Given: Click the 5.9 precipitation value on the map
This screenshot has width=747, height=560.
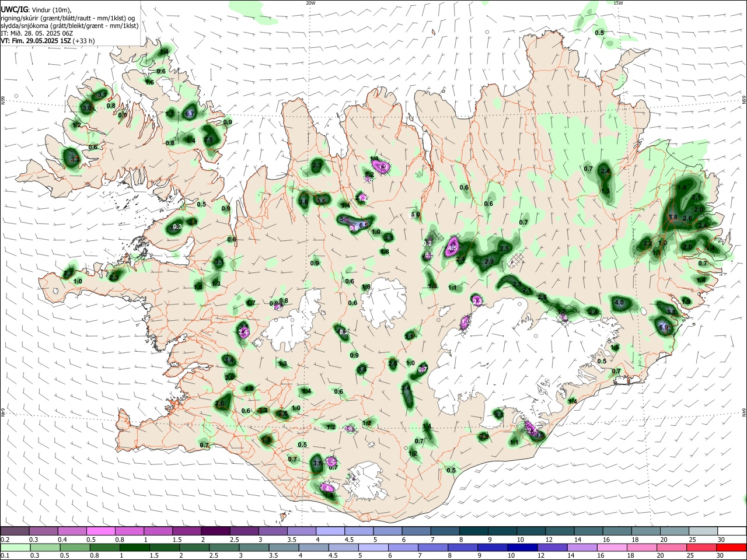Looking at the screenshot, I should [664, 328].
